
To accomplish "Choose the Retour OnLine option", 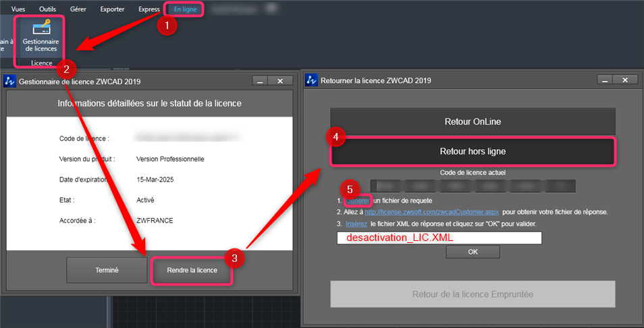I will (473, 122).
